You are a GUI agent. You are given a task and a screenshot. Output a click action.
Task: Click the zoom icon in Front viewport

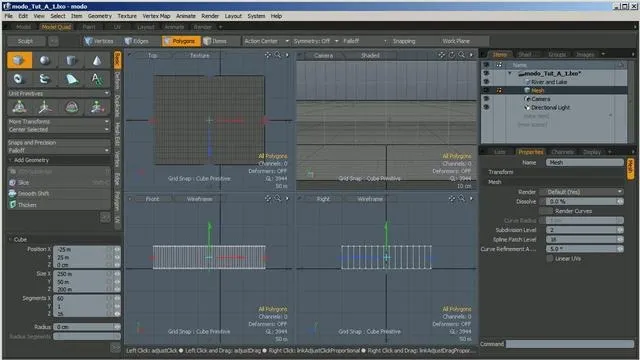pyautogui.click(x=278, y=198)
